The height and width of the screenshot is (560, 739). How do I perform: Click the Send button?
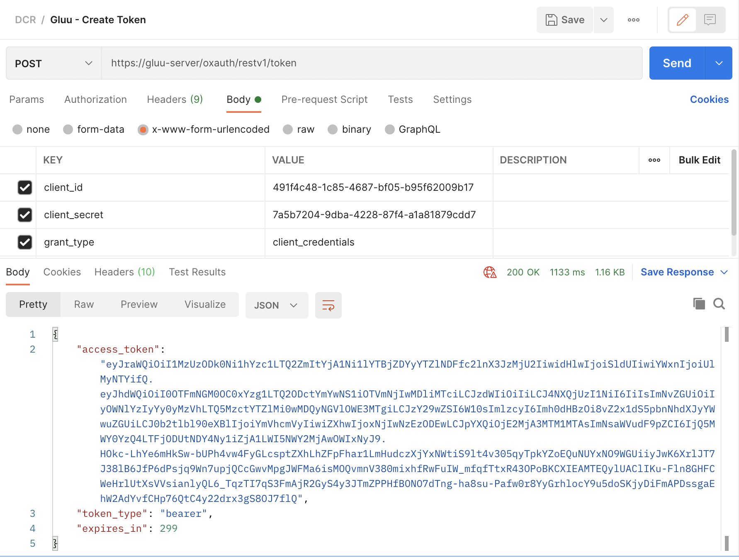(x=677, y=63)
